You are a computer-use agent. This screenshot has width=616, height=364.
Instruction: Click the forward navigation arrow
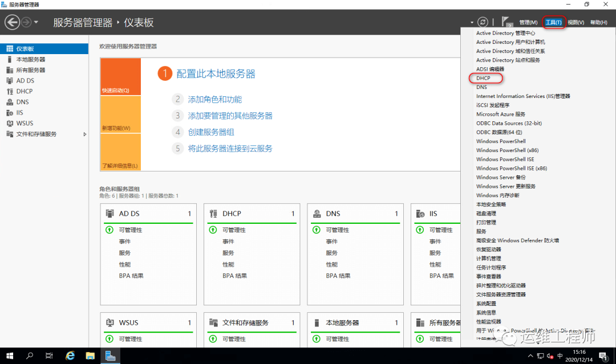[x=26, y=22]
